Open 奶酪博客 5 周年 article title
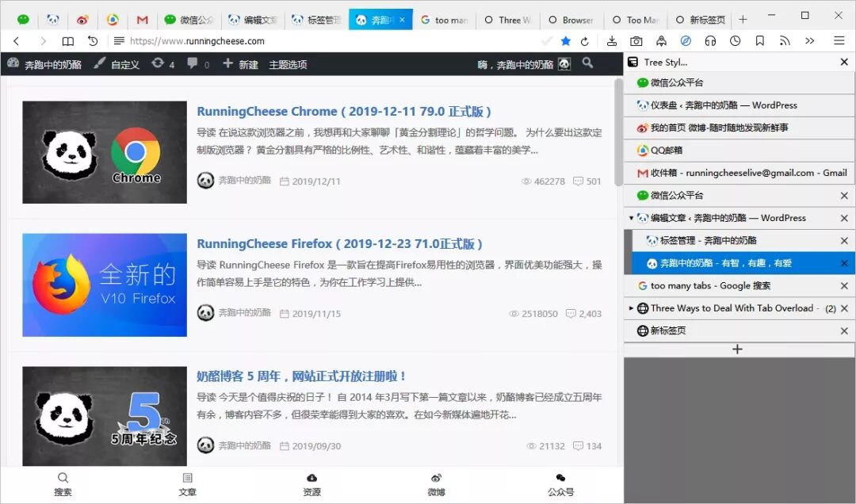Image resolution: width=856 pixels, height=504 pixels. click(x=301, y=376)
